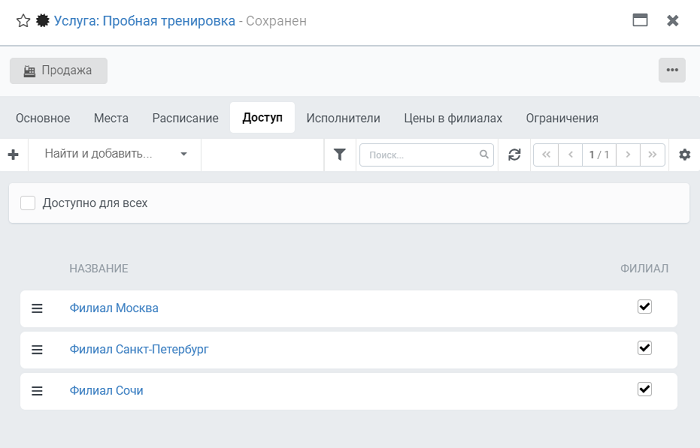The width and height of the screenshot is (700, 448).
Task: Maximize the dialog window
Action: (640, 20)
